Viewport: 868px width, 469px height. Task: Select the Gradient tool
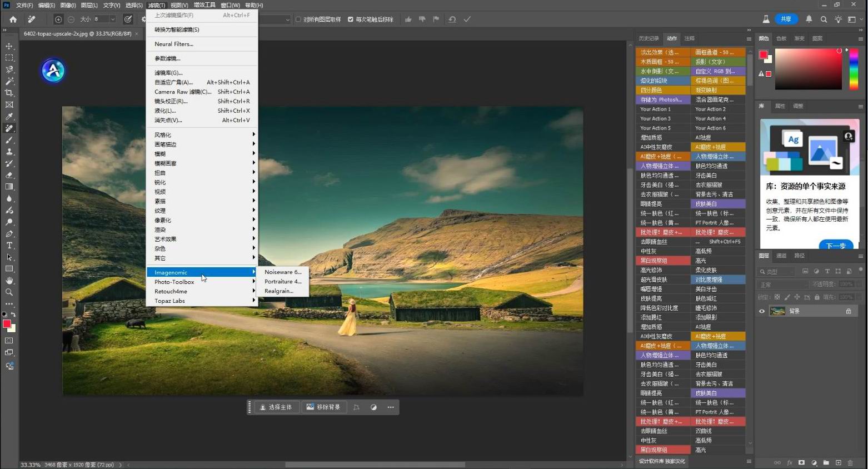pyautogui.click(x=9, y=187)
